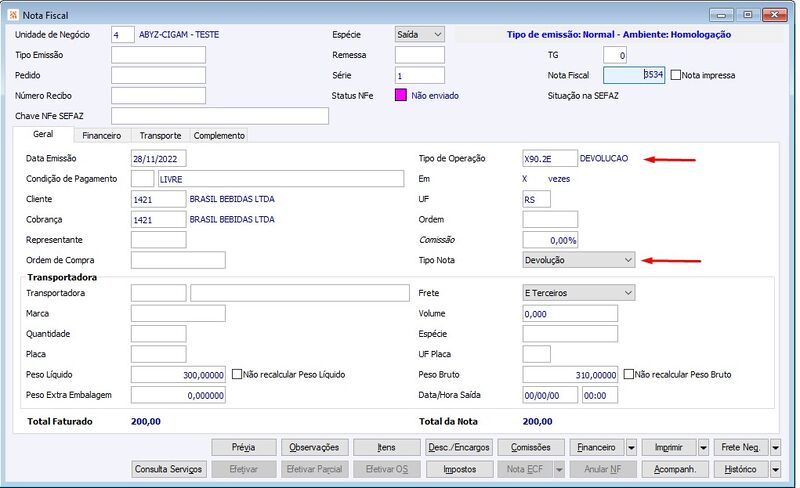Expand the Histórico arrow button
The image size is (800, 488).
(776, 469)
